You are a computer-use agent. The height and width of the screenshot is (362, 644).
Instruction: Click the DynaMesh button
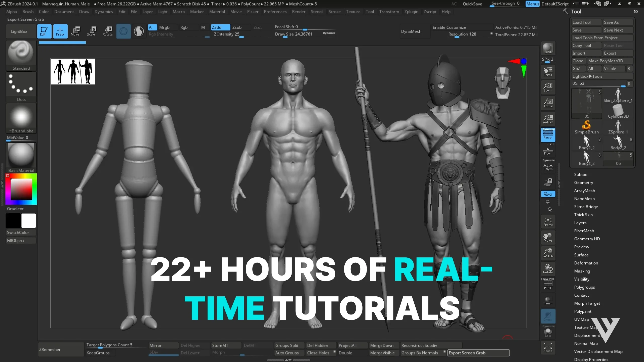tap(411, 31)
